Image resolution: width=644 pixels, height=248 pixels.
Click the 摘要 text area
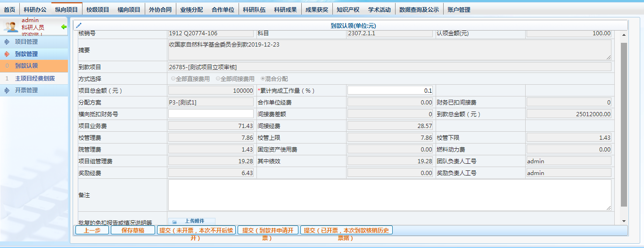coord(390,50)
